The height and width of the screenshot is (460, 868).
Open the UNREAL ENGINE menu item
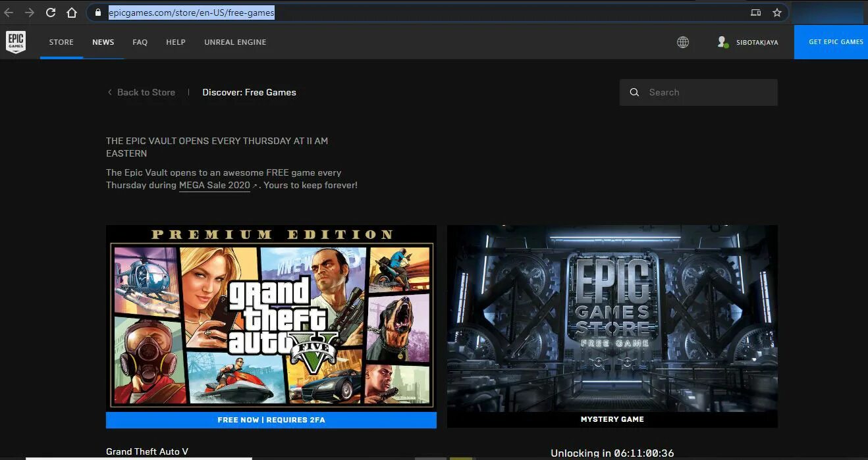(x=235, y=42)
